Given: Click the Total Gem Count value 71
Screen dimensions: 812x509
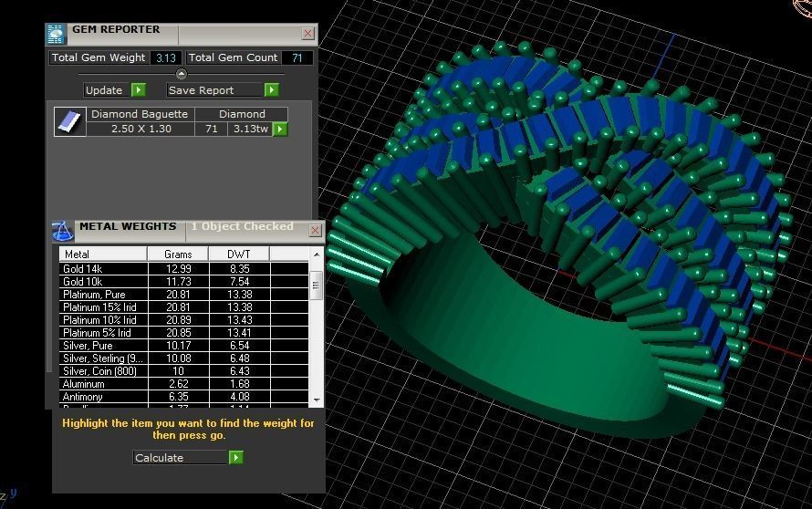Looking at the screenshot, I should pos(297,57).
